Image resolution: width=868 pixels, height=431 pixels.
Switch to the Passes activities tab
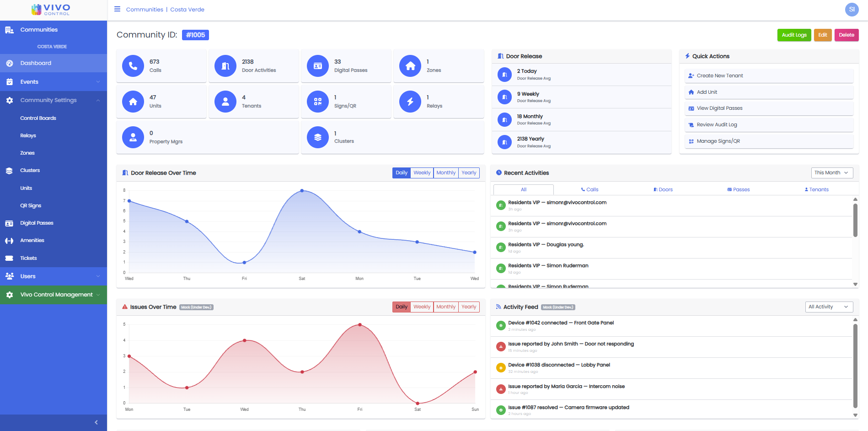click(739, 189)
